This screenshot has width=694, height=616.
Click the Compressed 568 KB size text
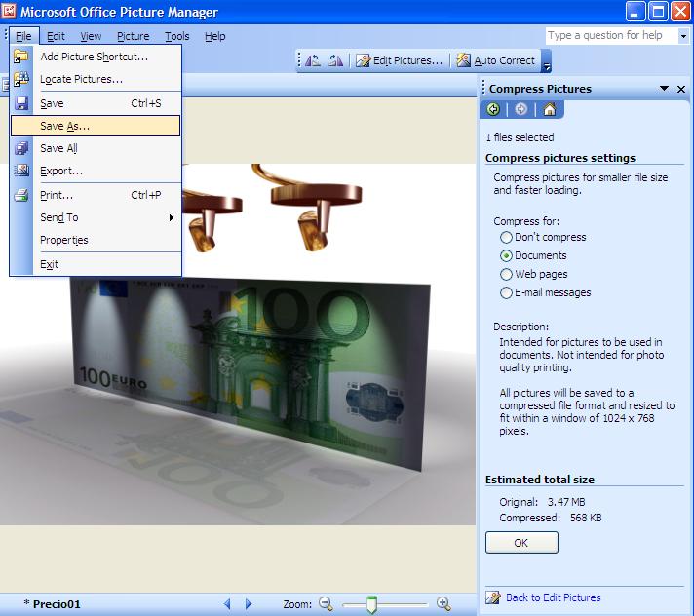(550, 518)
